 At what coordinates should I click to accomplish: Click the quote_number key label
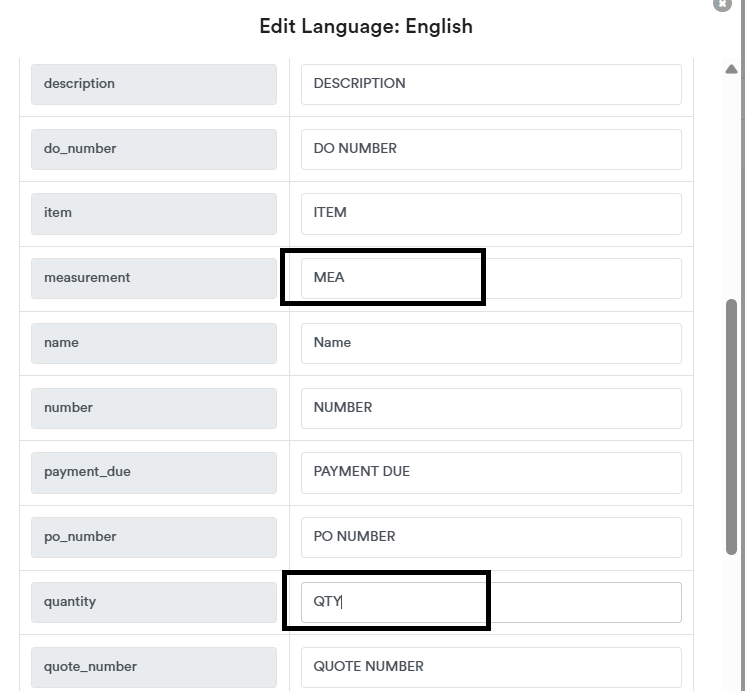153,667
